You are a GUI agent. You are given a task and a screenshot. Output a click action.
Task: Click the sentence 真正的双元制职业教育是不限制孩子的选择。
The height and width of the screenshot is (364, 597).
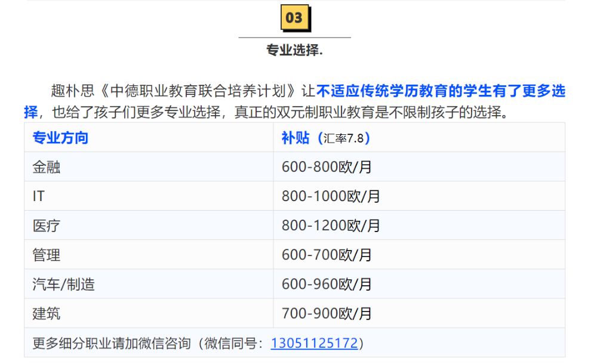(372, 112)
